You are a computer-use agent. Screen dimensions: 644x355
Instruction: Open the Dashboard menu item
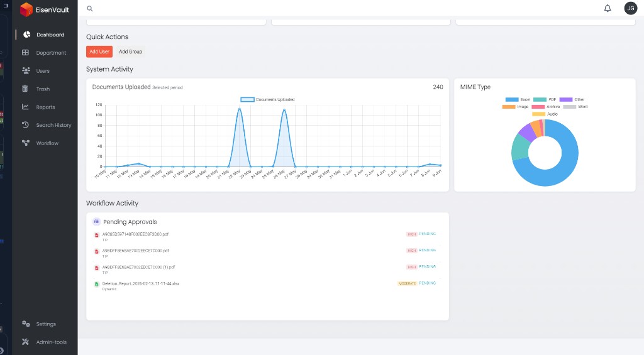(50, 35)
